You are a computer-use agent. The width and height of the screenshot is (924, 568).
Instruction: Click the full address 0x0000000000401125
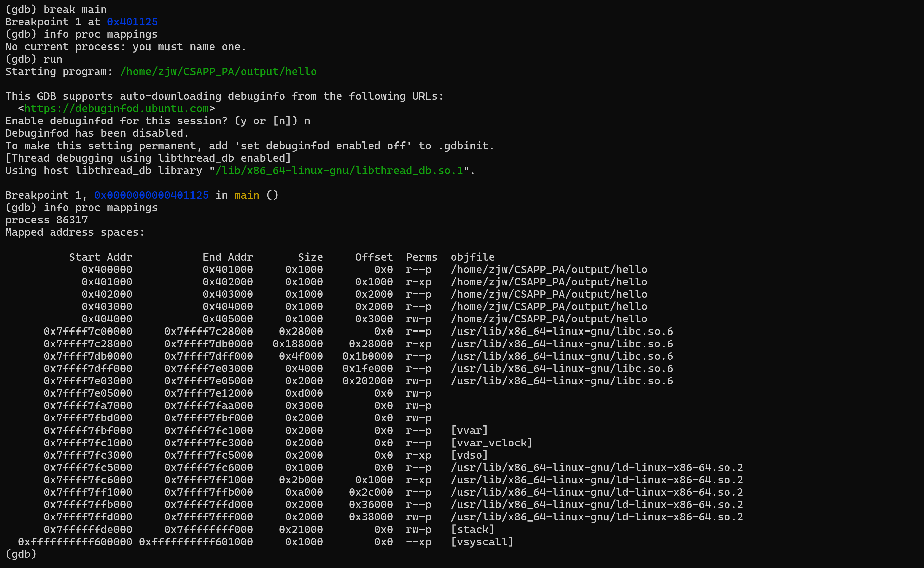[151, 195]
